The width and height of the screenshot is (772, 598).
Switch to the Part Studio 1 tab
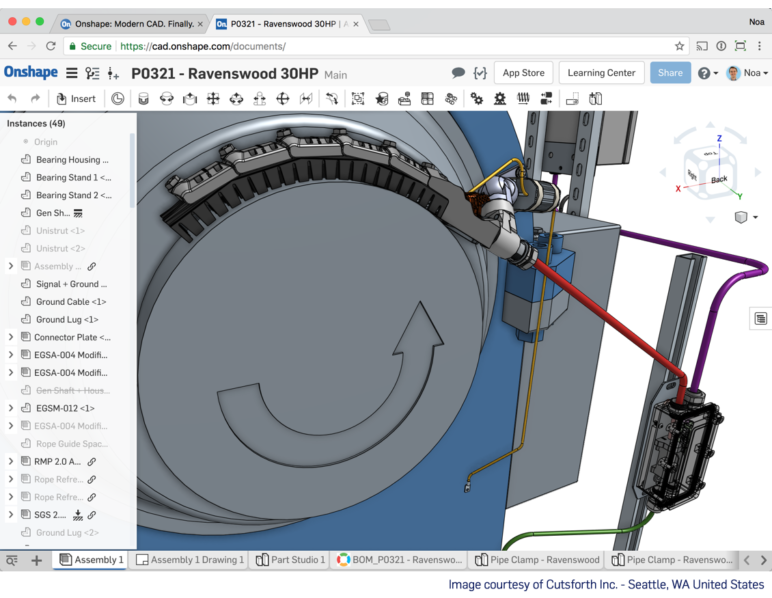coord(290,560)
